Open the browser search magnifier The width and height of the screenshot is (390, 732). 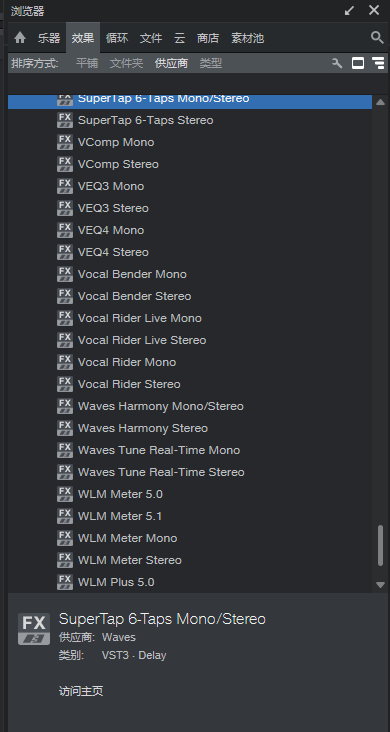tap(377, 38)
